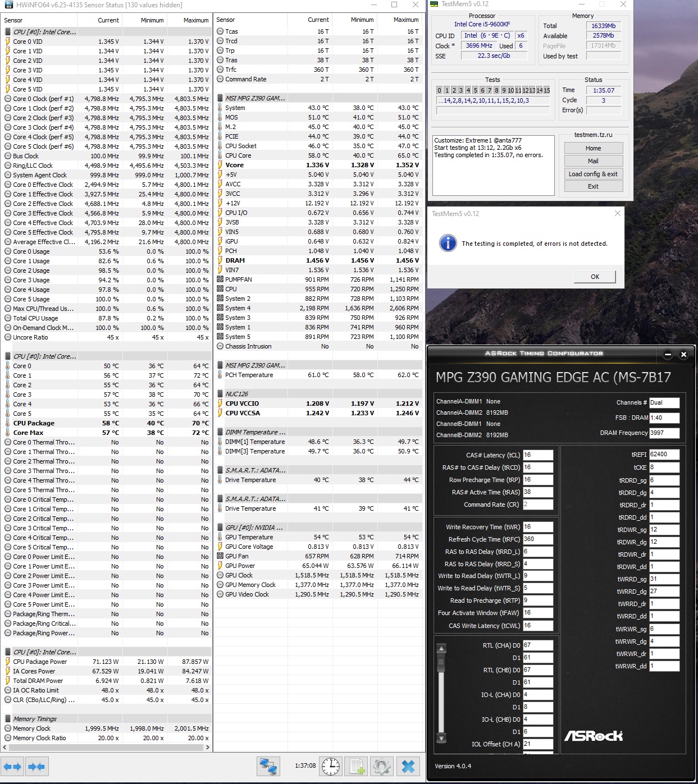Click the lightning icon beside CPU Package Power
Viewport: 698px width, 784px height.
[8, 662]
